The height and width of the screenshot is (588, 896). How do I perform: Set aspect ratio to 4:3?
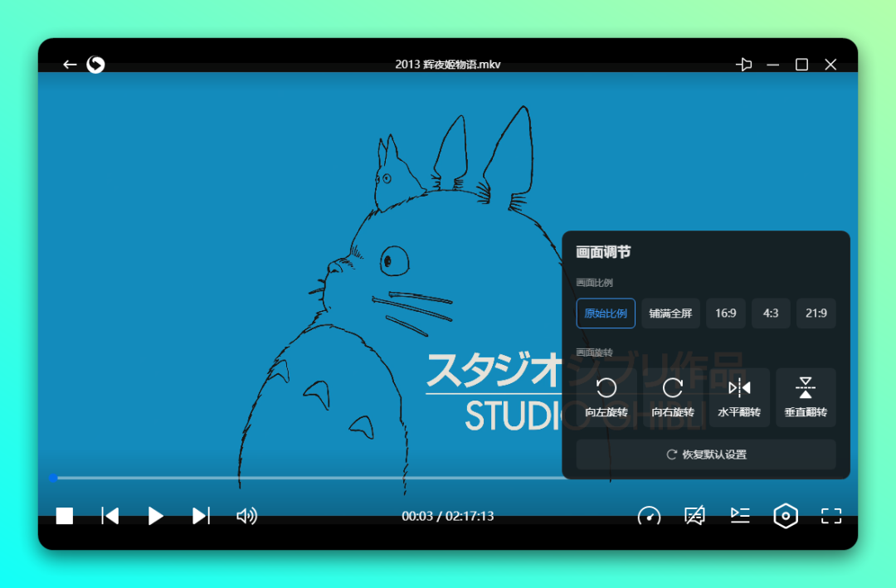pos(771,313)
